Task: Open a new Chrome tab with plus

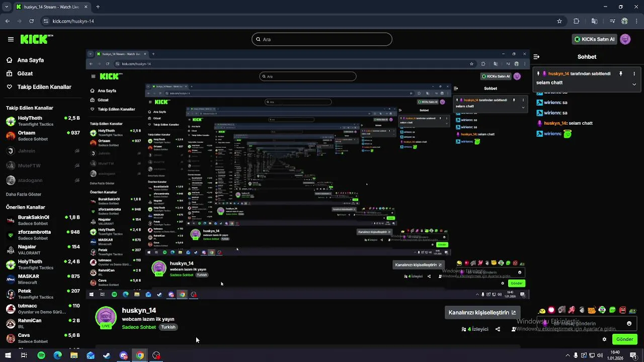Action: [x=98, y=7]
